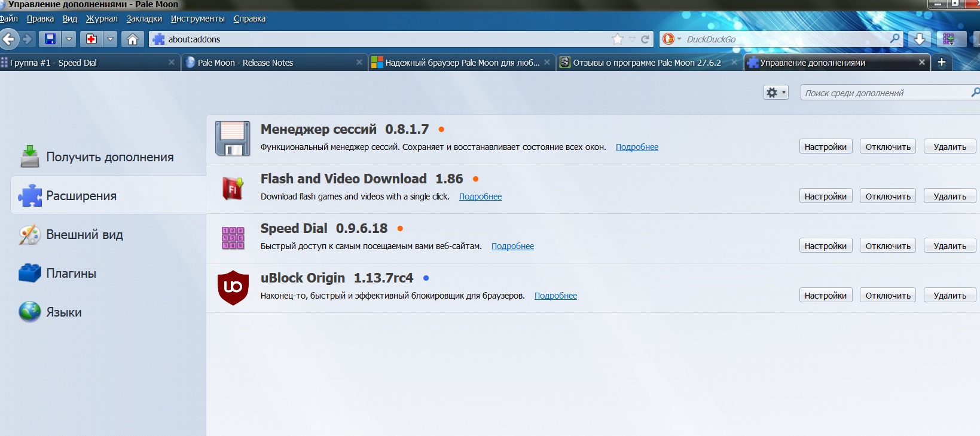This screenshot has width=980, height=436.
Task: Open Настройки for uBlock Origin
Action: [825, 295]
